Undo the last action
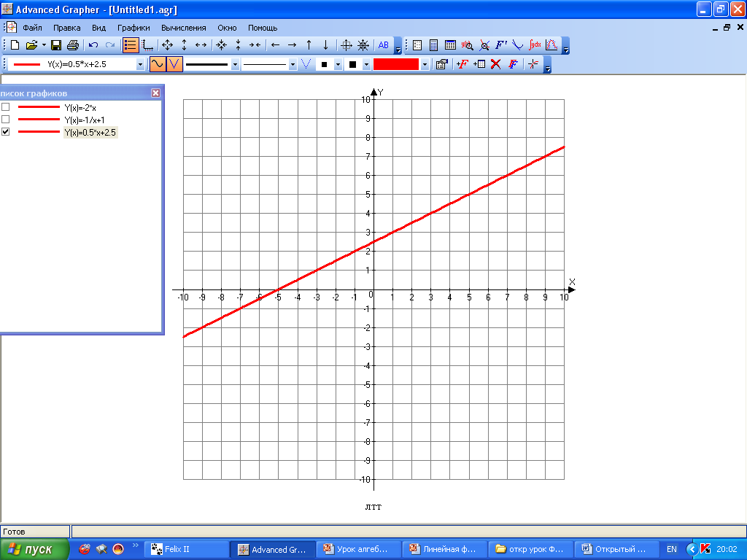Screen dimensions: 747x560 click(x=93, y=45)
